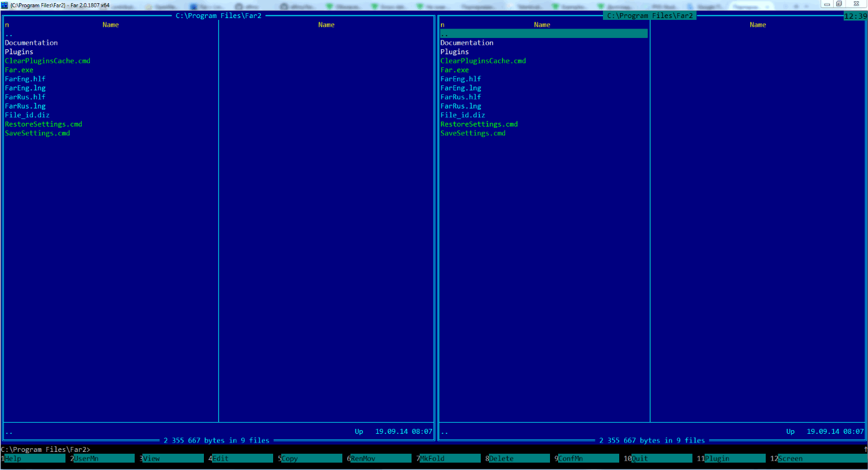This screenshot has width=868, height=470.
Task: Click right panel '2 355 667 bytes' summary
Action: pyautogui.click(x=652, y=441)
